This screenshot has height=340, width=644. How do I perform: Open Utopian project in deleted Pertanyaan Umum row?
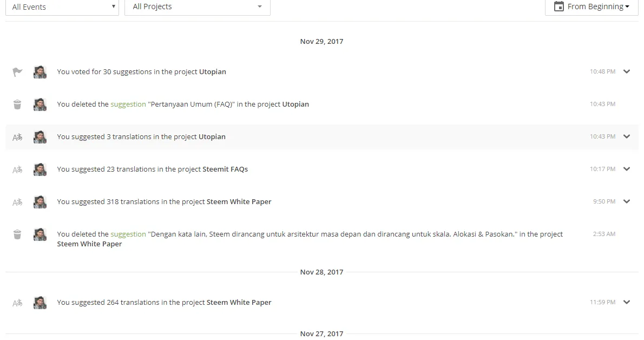pyautogui.click(x=295, y=104)
